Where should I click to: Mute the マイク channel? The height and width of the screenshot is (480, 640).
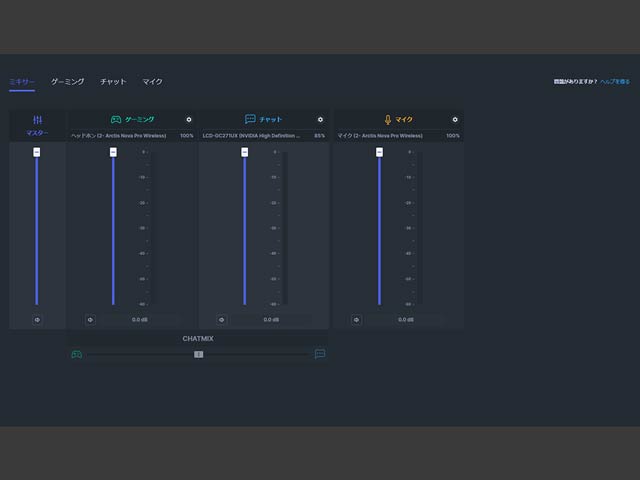[356, 320]
